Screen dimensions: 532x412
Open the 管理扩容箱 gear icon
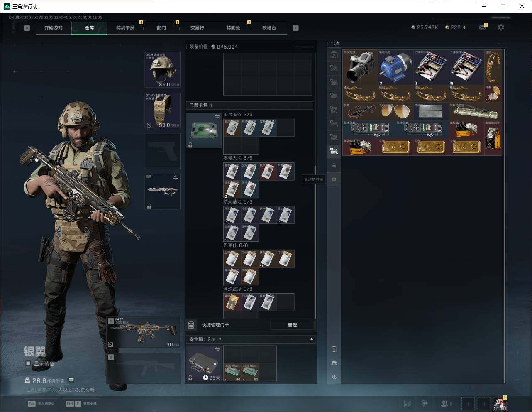pos(334,179)
